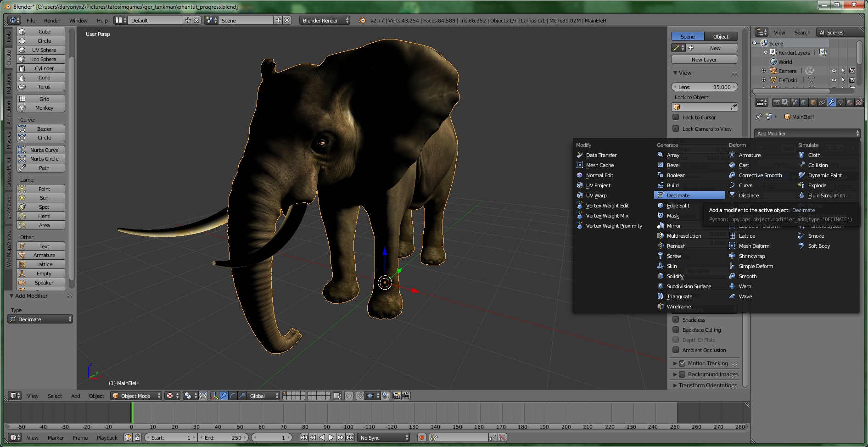Viewport: 868px width, 447px height.
Task: Toggle the 3D manipulator widget icon
Action: tap(214, 396)
